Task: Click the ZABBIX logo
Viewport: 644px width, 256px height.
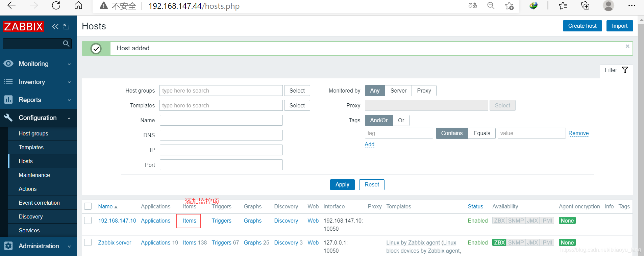Action: 23,26
